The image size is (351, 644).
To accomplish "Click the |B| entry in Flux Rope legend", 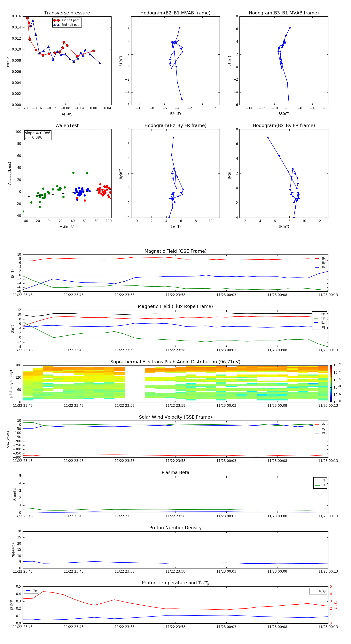I will coord(320,327).
